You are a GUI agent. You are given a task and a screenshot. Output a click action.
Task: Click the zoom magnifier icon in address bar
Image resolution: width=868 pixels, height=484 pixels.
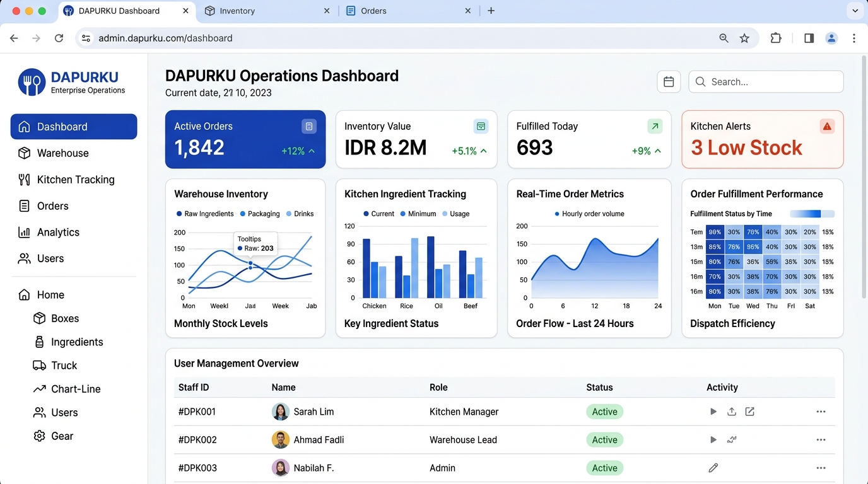724,38
